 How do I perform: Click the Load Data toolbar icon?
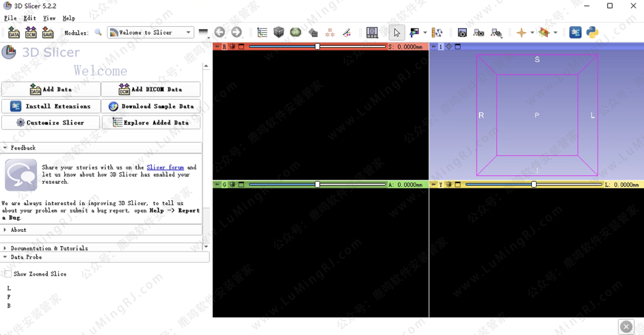pyautogui.click(x=14, y=32)
